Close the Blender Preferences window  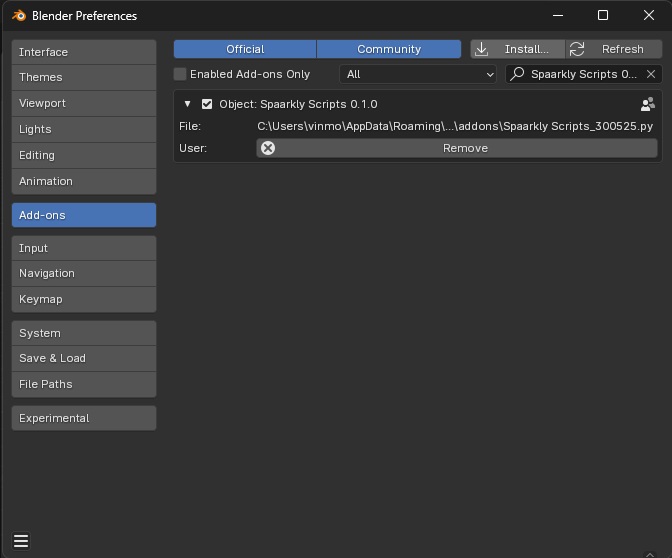pyautogui.click(x=648, y=15)
